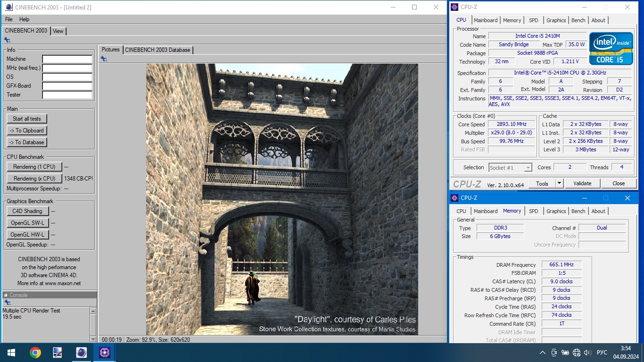Screen dimensions: 644x362
Task: Click the pin icon under Pictures tab
Action: 104,59
